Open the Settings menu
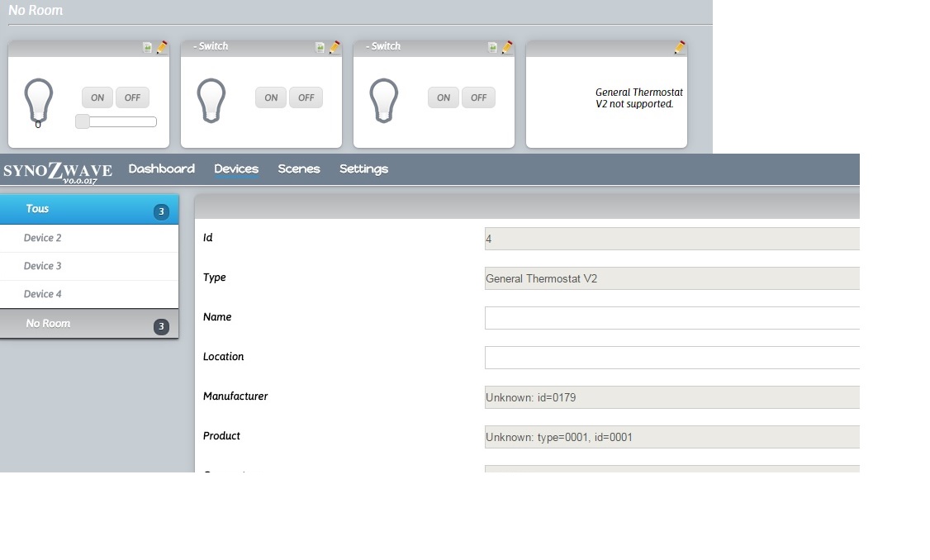The image size is (930, 560). (x=363, y=169)
